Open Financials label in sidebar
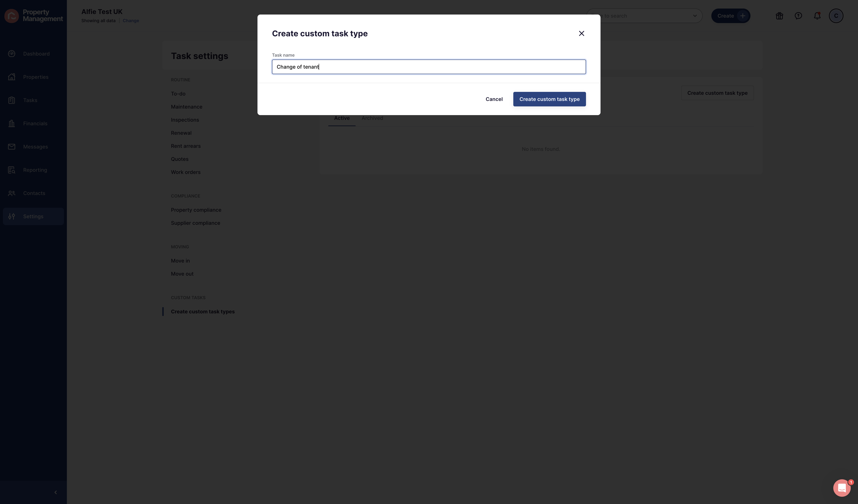Viewport: 858px width, 504px height. 35,123
